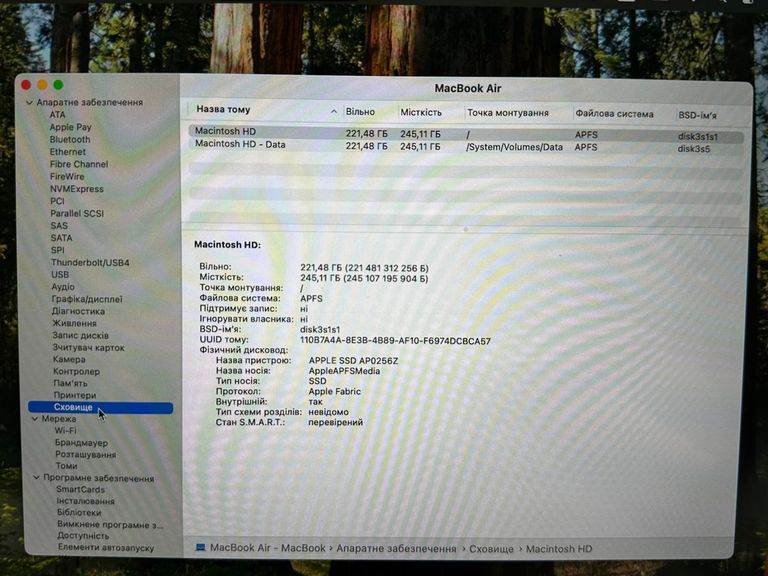Collapse the Апаратне забезпечення section

[x=29, y=103]
